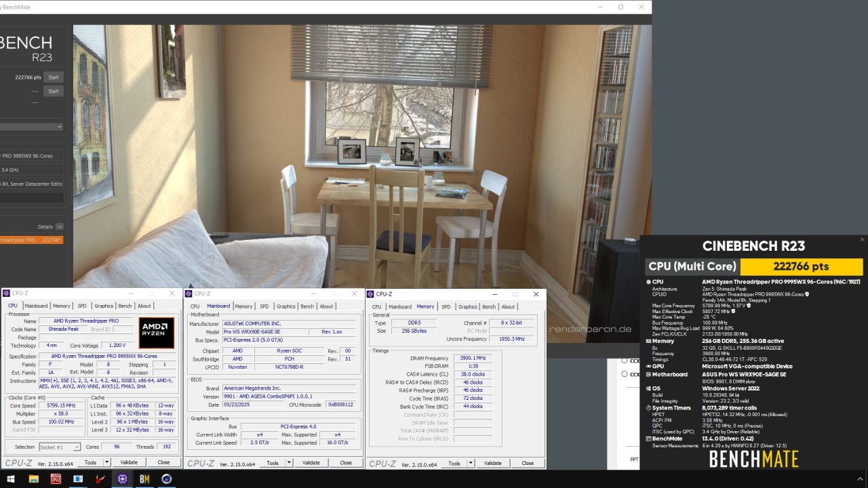Select the upper CCX radio button
Viewport: 868px width, 488px height.
[624, 361]
